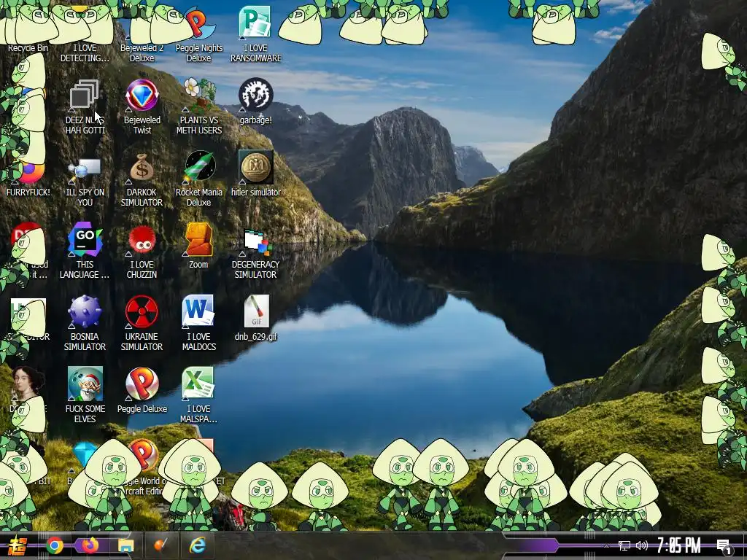The image size is (747, 560).
Task: Open the hitler simulator coin icon
Action: click(256, 174)
